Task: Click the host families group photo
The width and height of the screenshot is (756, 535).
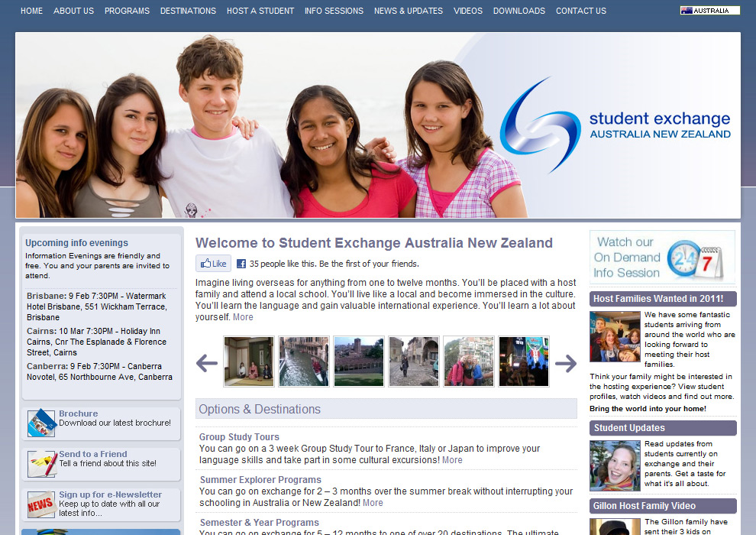Action: pos(615,337)
